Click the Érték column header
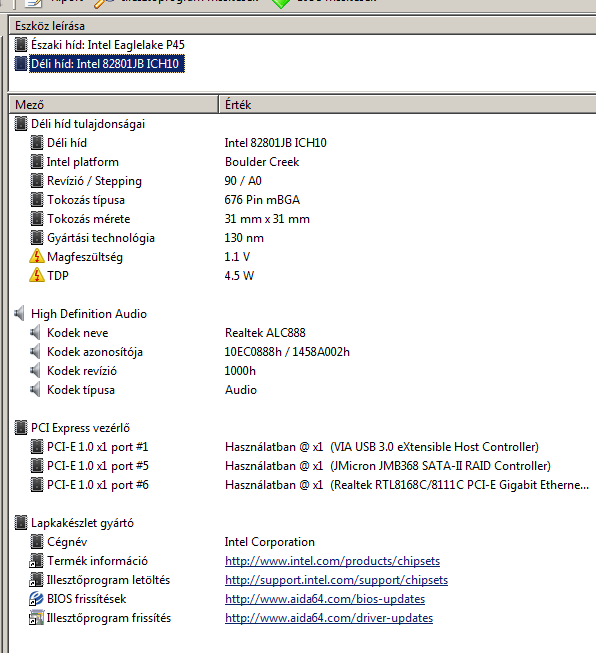Viewport: 596px width, 653px height. coord(407,105)
